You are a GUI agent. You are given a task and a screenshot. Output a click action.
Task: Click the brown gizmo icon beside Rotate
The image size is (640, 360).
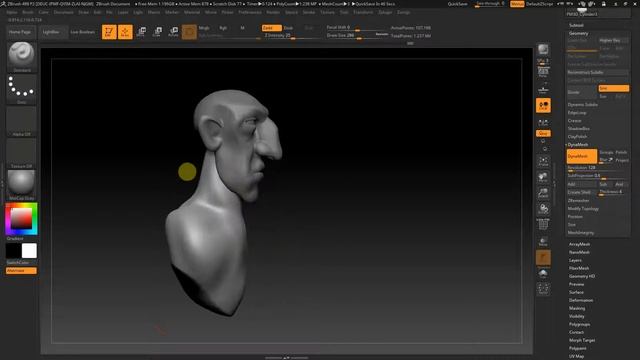tap(189, 32)
